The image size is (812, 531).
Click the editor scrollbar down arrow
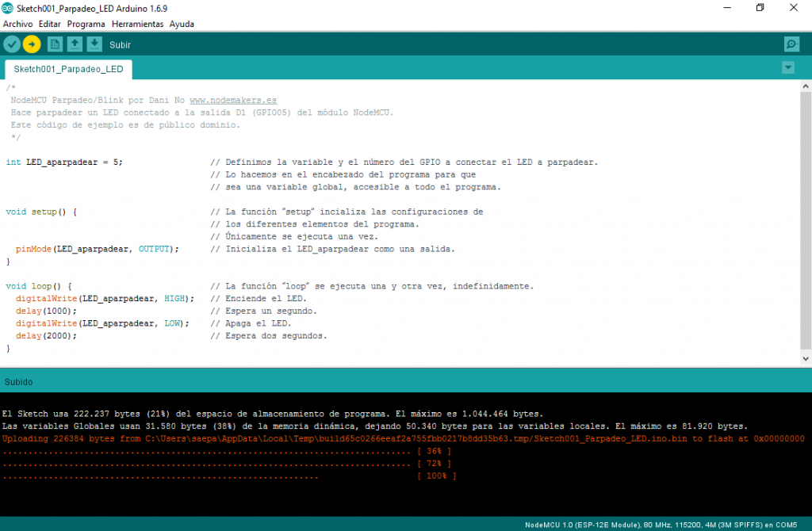click(x=806, y=358)
